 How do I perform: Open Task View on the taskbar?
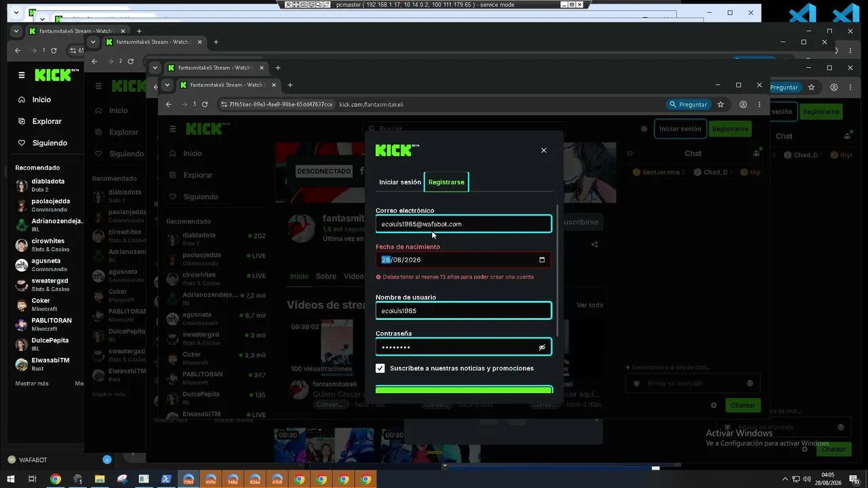click(x=32, y=479)
